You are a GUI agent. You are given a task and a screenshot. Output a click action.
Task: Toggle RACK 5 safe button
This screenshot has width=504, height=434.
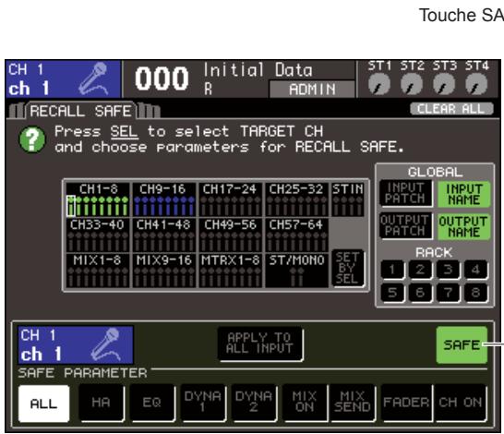tap(392, 293)
